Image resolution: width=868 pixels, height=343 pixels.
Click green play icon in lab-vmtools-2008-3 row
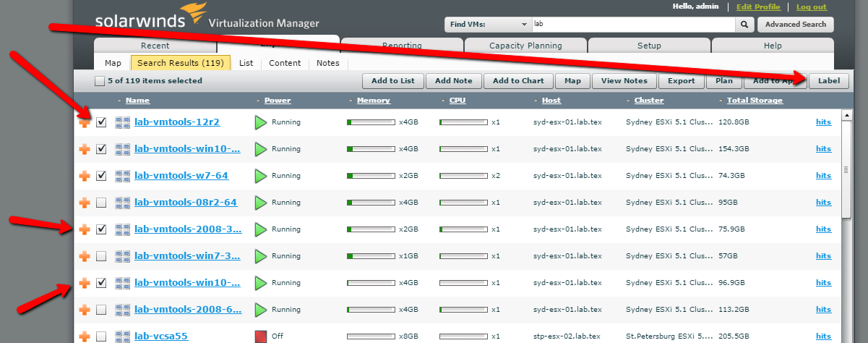(x=261, y=229)
